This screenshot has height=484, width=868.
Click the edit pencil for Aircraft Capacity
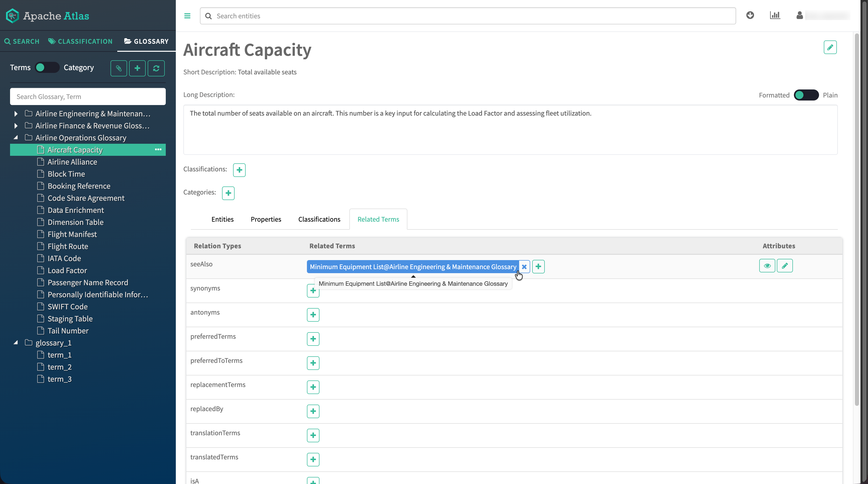(x=830, y=47)
